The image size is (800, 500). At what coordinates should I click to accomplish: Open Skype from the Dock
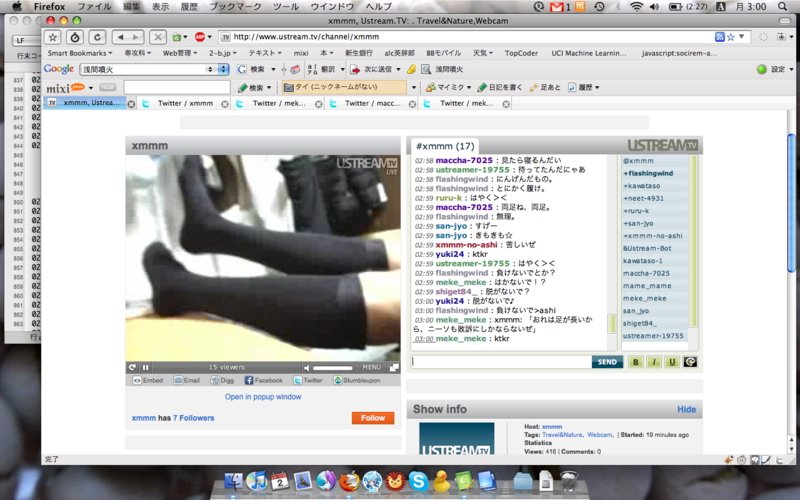[x=418, y=481]
